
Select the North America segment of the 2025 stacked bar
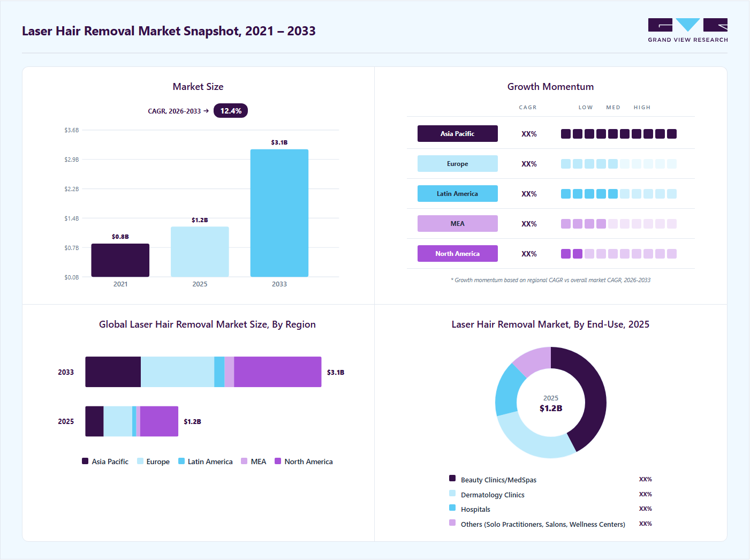click(159, 421)
